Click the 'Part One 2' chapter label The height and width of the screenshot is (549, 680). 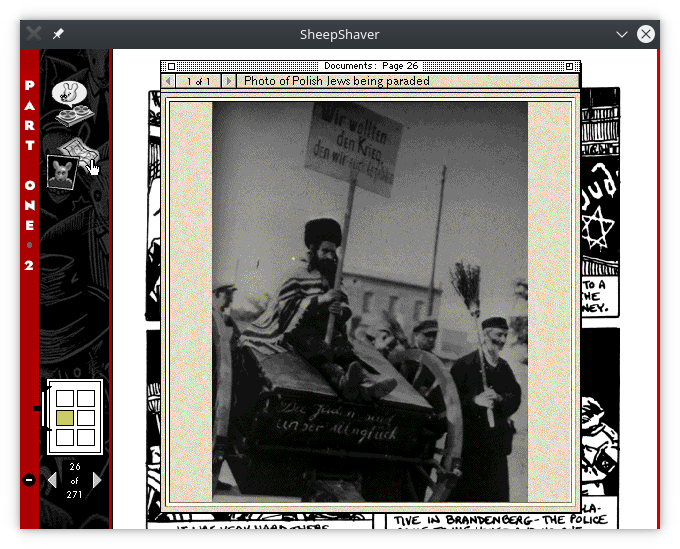pyautogui.click(x=29, y=175)
